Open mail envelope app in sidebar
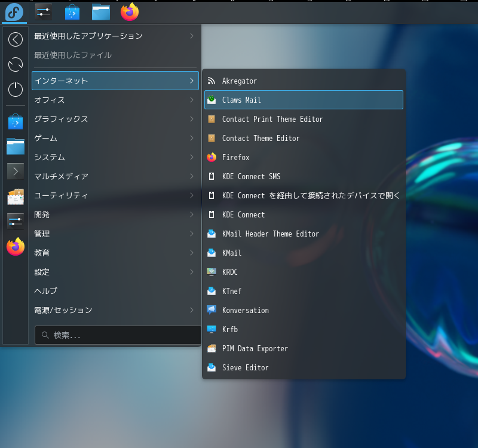Screen dimensions: 478x448 [x=16, y=197]
